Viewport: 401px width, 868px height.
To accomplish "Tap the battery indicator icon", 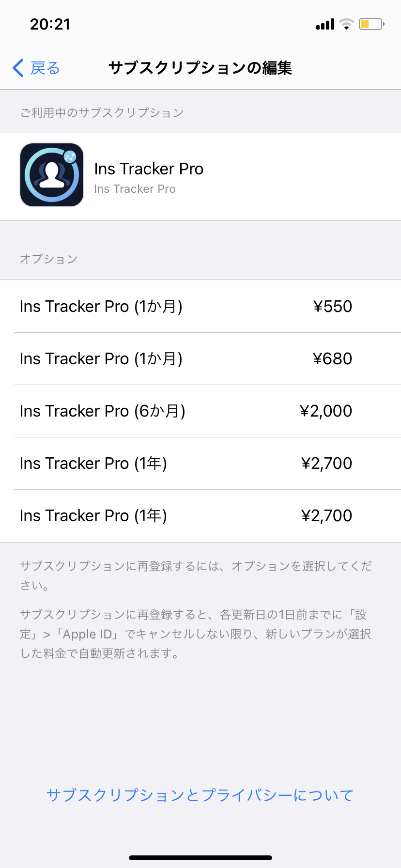I will 371,24.
